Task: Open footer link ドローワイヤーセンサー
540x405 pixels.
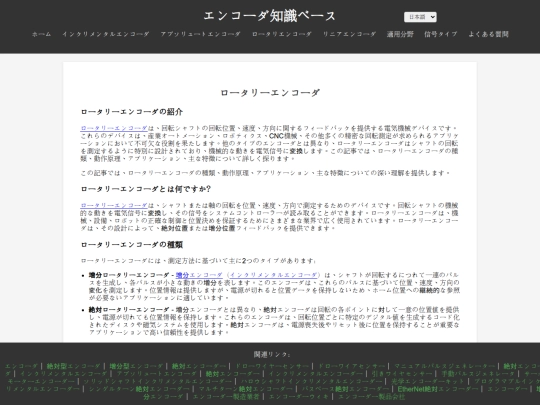Action: click(272, 366)
